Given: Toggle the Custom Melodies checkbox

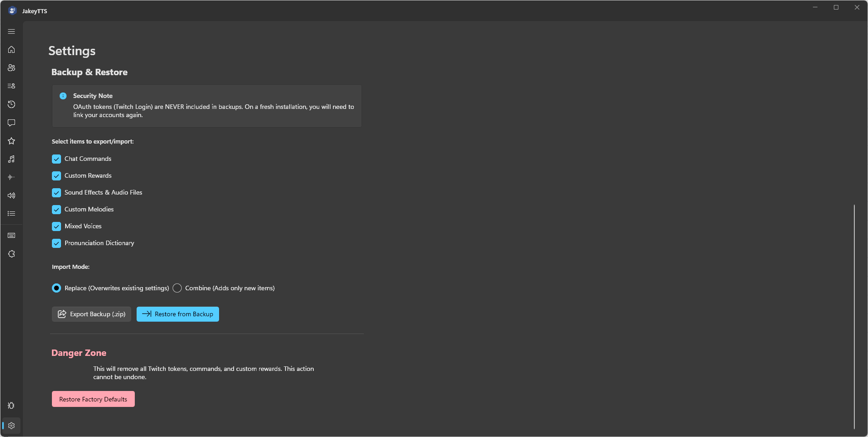Looking at the screenshot, I should tap(56, 210).
